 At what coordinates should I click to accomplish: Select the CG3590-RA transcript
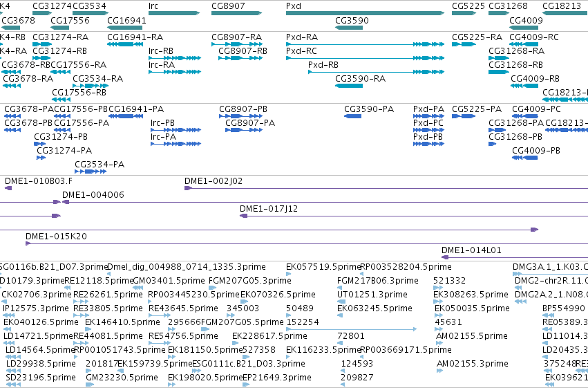(x=361, y=79)
